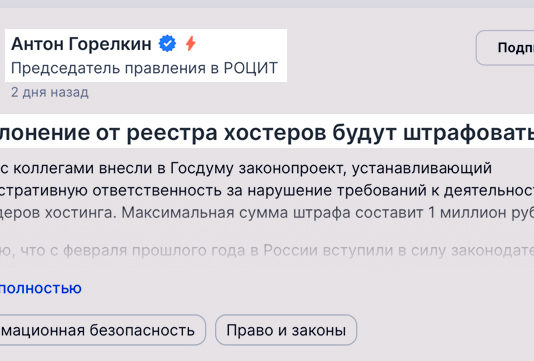Select the 'Информационная безопасность' tag
The image size is (534, 361).
click(x=103, y=330)
